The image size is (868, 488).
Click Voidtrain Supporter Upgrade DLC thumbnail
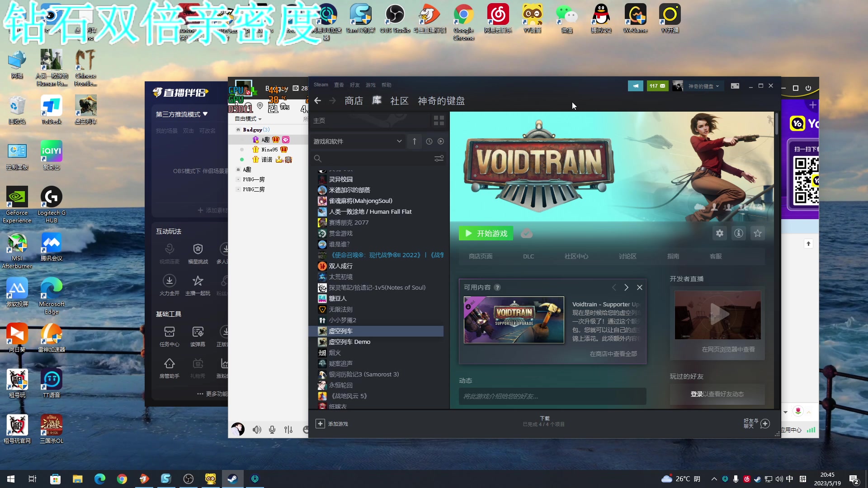(514, 320)
